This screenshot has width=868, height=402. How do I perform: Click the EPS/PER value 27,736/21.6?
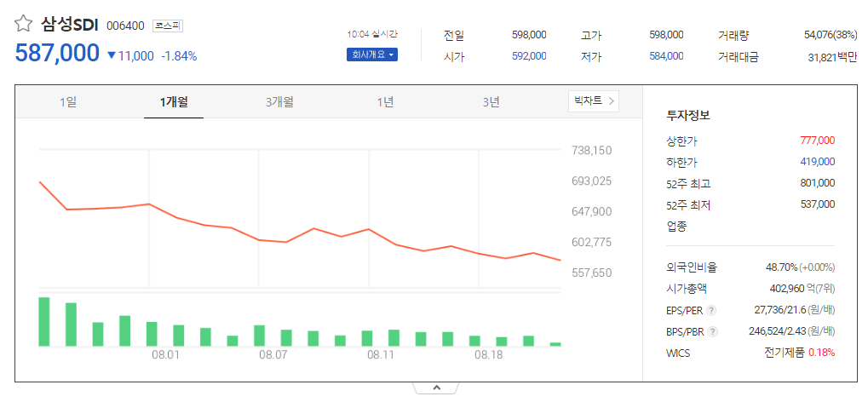(779, 310)
